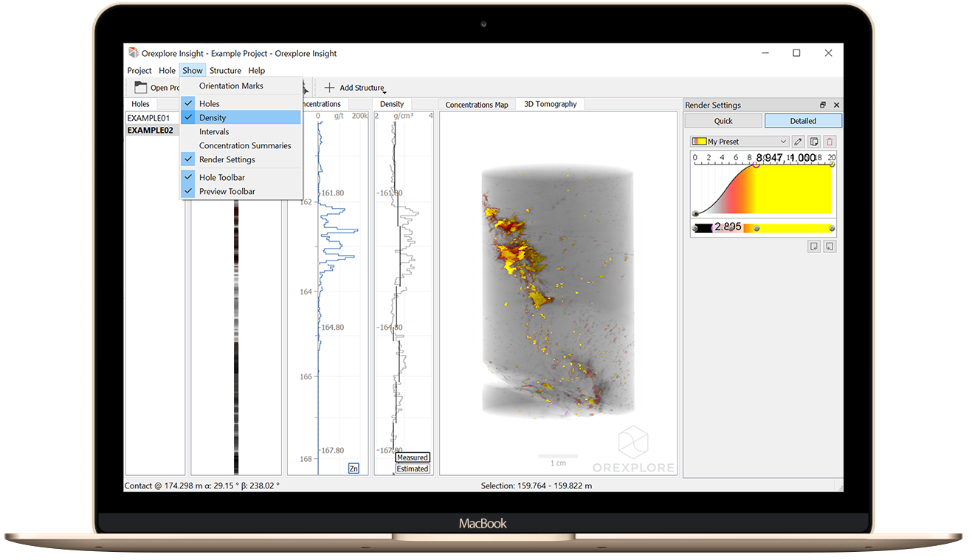Duplicate the current preset via copy icon
The width and height of the screenshot is (972, 560).
pyautogui.click(x=815, y=141)
